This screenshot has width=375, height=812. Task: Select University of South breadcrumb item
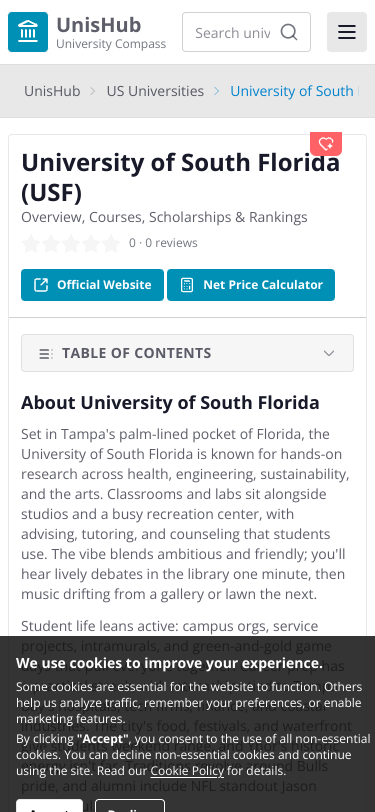[x=292, y=91]
